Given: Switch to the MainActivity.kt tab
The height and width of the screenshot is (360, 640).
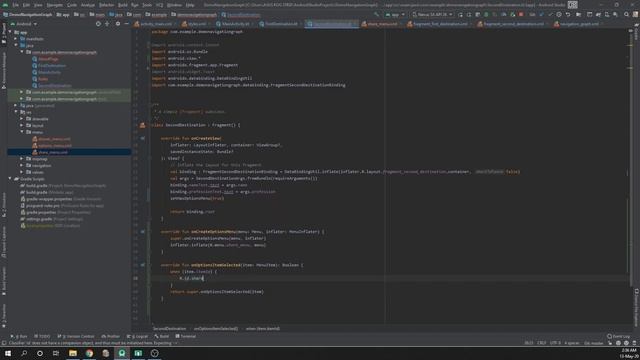Looking at the screenshot, I should tap(235, 24).
